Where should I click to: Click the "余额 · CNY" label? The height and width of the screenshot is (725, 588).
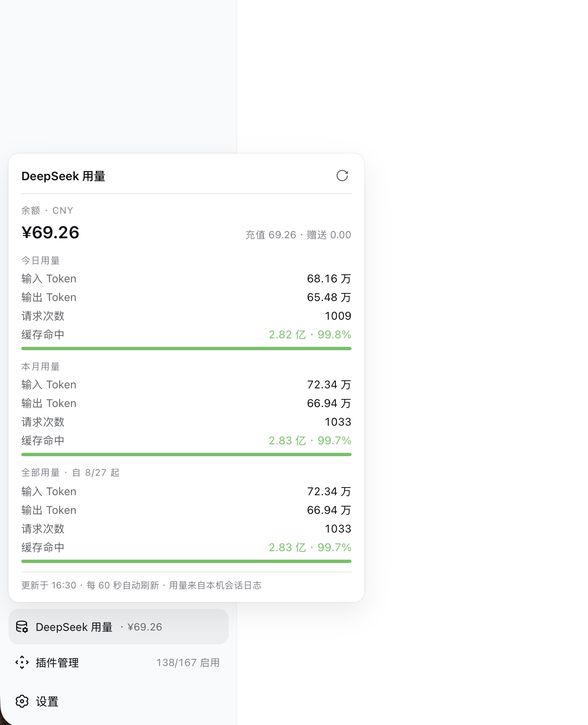click(x=47, y=210)
